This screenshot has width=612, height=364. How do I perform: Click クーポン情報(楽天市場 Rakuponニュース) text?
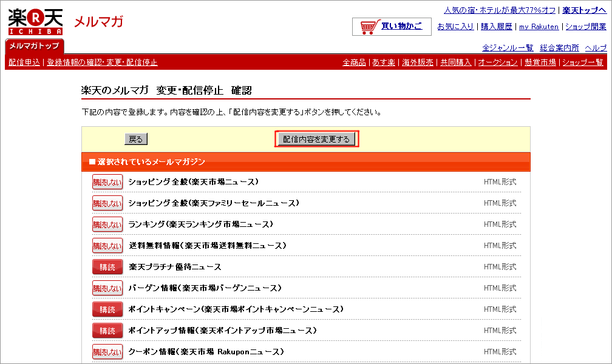206,351
